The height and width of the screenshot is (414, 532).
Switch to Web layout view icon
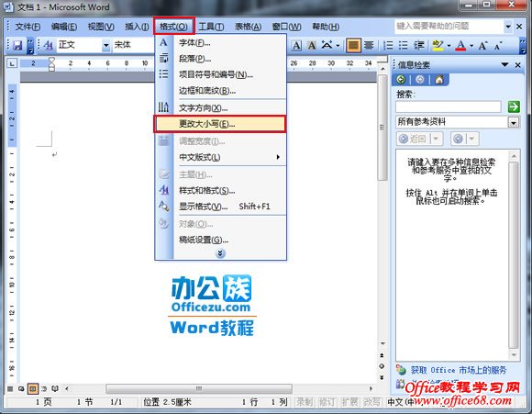21,388
